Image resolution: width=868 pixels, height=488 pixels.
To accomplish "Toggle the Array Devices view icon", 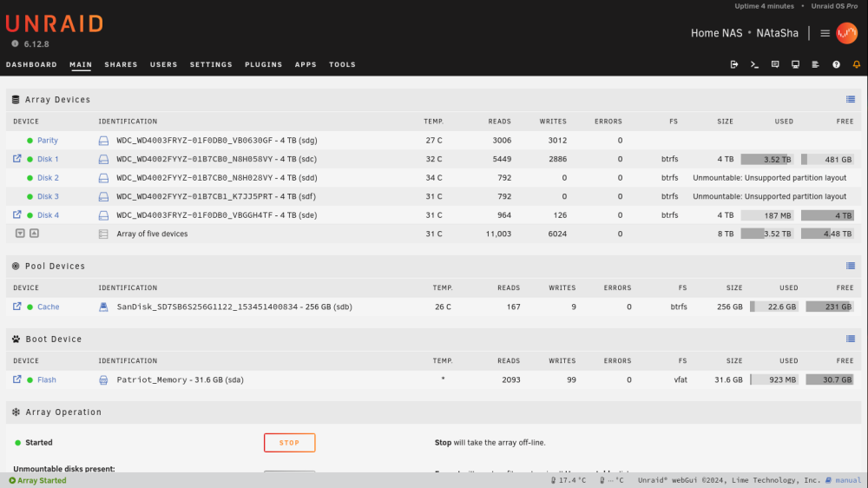I will 851,99.
